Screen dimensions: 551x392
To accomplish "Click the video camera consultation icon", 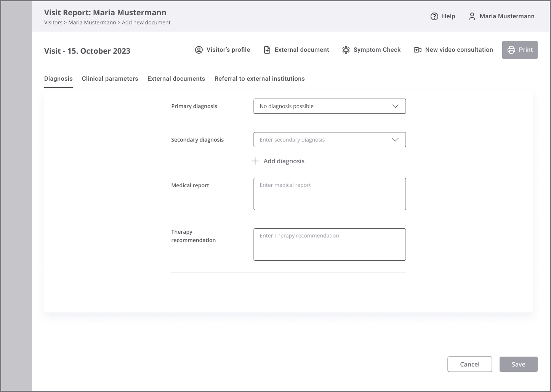I will (x=417, y=50).
